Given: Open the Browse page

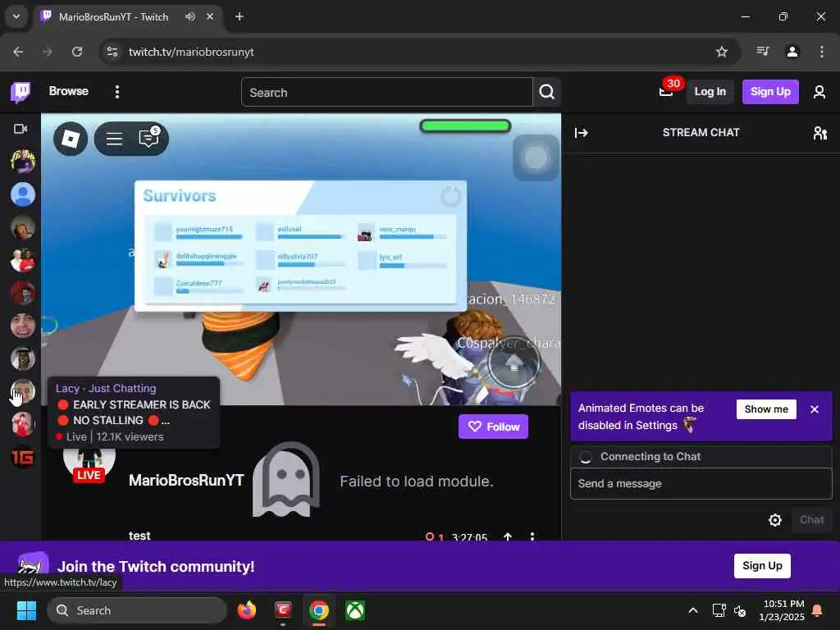Looking at the screenshot, I should pyautogui.click(x=69, y=91).
